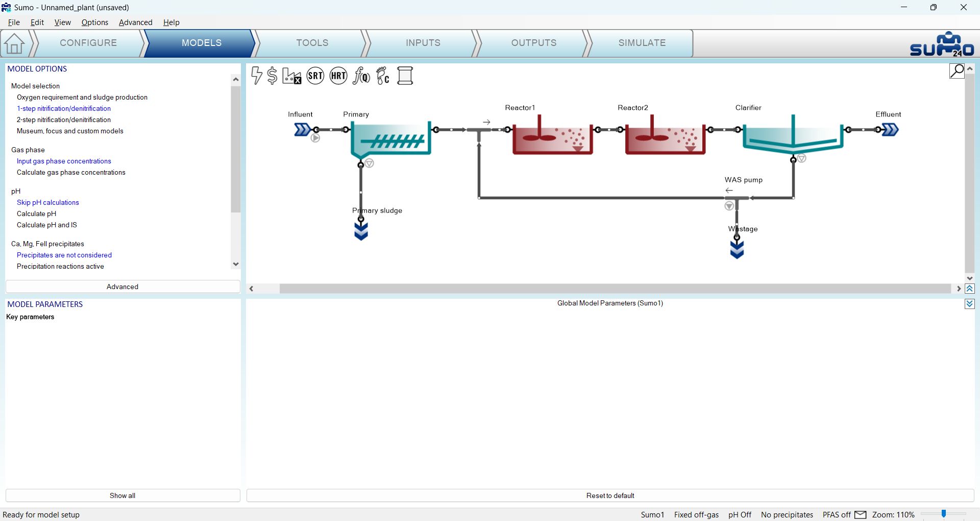Screen dimensions: 980x521
Task: Open the carbon footprint tool
Action: 383,76
